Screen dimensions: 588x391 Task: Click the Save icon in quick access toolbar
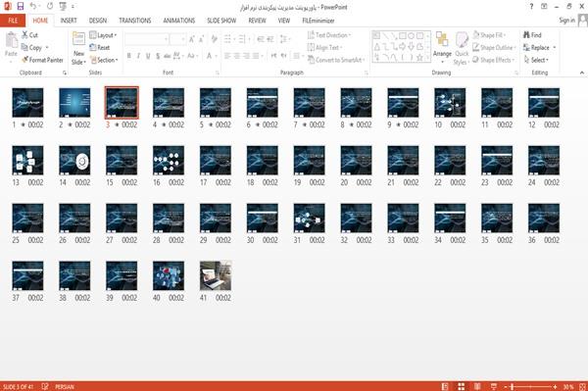pos(21,6)
